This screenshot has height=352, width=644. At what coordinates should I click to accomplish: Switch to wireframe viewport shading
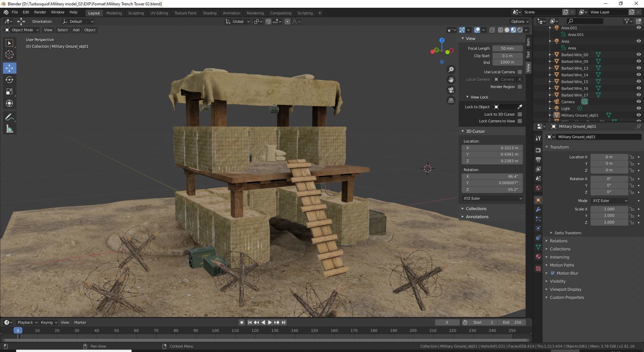tap(500, 30)
